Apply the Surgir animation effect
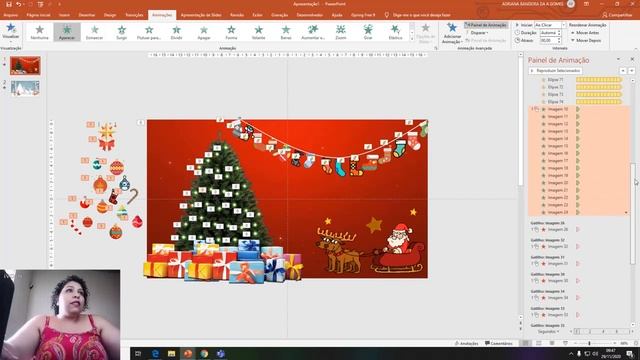The height and width of the screenshot is (360, 640). coord(122,32)
